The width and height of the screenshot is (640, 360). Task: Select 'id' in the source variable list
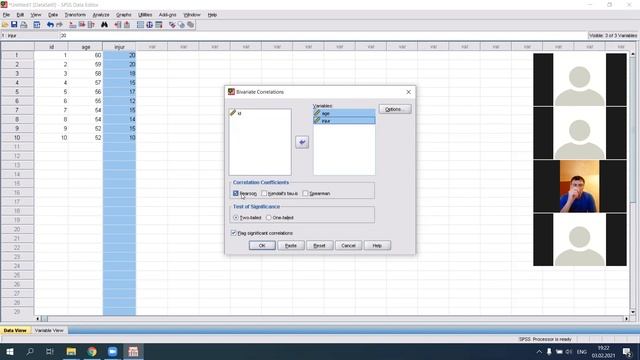[x=260, y=113]
